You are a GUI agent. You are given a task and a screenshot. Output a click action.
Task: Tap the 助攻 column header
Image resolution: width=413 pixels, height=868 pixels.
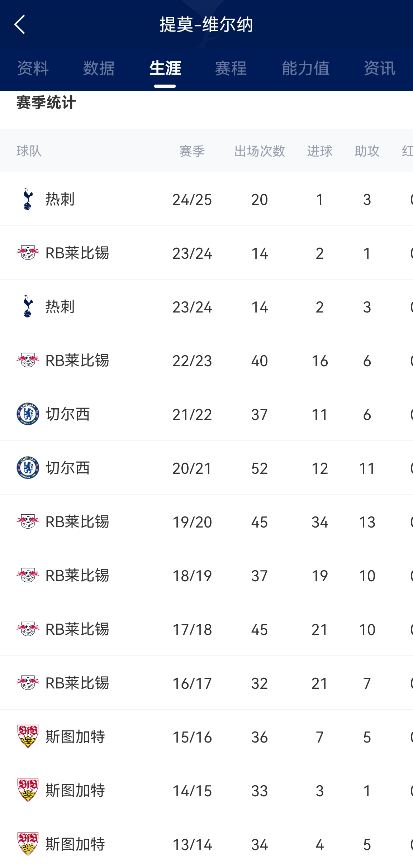coord(367,151)
